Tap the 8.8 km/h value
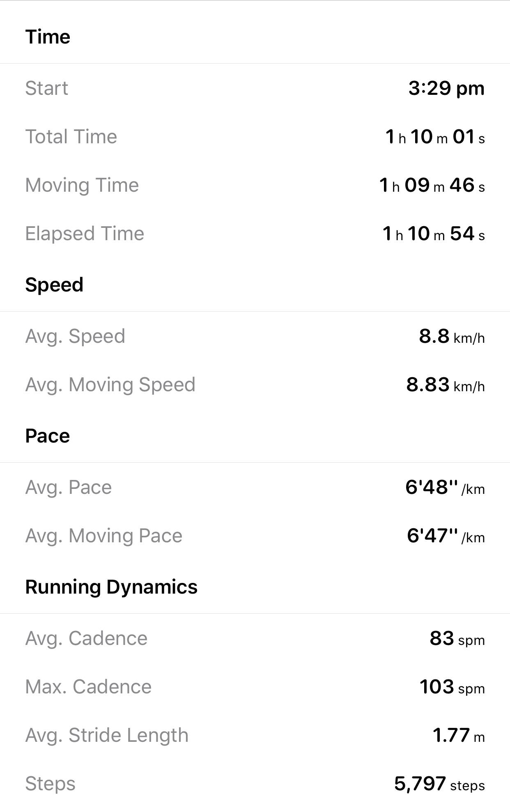Image resolution: width=510 pixels, height=812 pixels. click(451, 336)
